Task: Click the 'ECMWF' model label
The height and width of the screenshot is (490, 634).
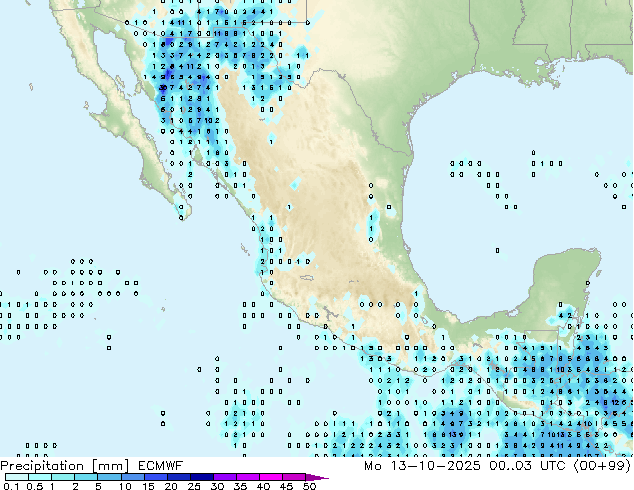Action: [161, 466]
